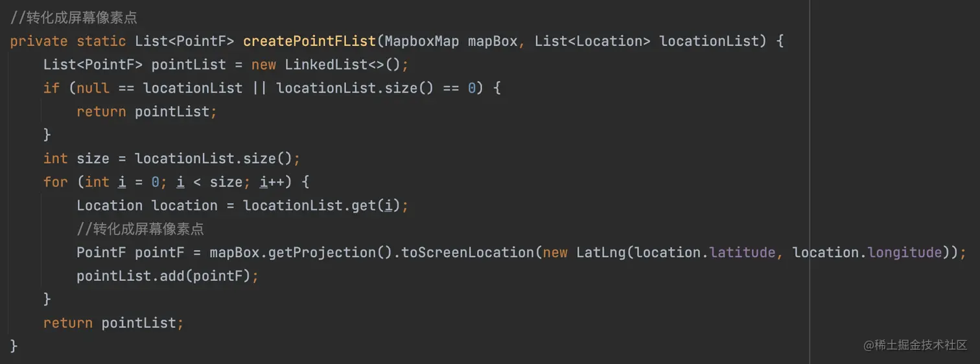The width and height of the screenshot is (980, 364).
Task: Click the null keyword in if condition
Action: tap(93, 88)
